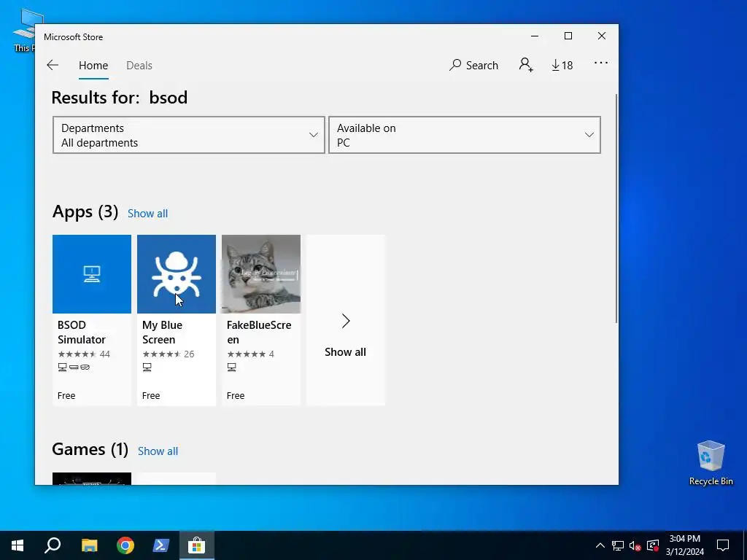The image size is (747, 560).
Task: Click the network tray icon
Action: (618, 545)
